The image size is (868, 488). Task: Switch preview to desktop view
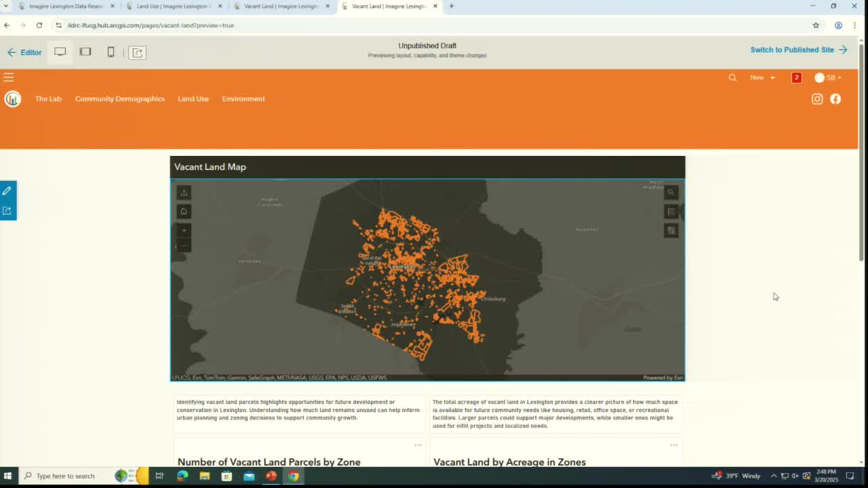click(60, 52)
